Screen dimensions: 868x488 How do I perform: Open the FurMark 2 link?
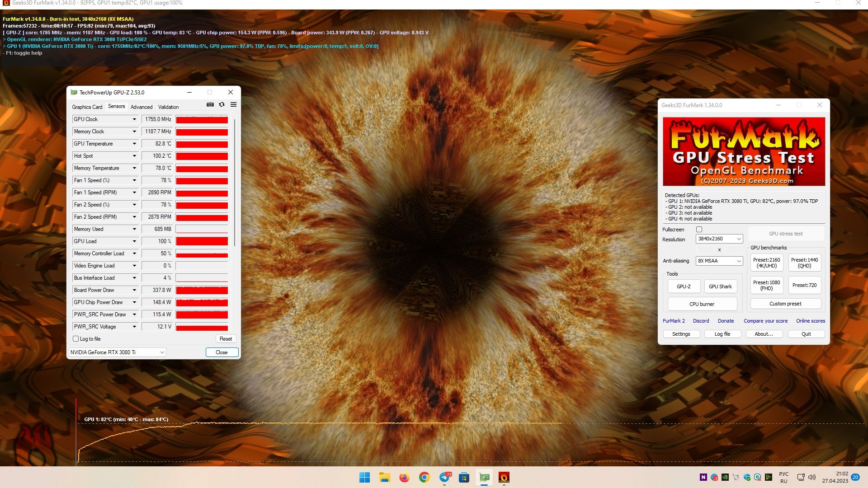point(674,321)
